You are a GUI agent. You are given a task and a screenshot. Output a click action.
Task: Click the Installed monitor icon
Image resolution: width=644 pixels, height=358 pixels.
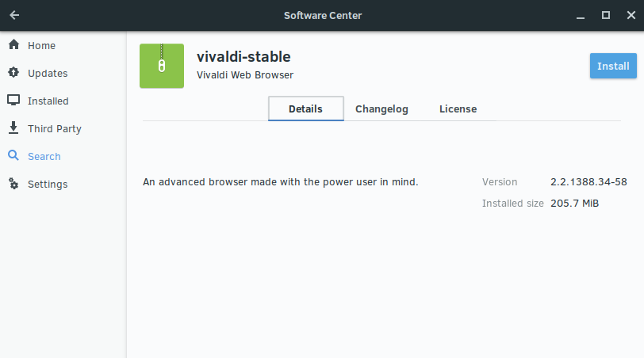click(13, 100)
